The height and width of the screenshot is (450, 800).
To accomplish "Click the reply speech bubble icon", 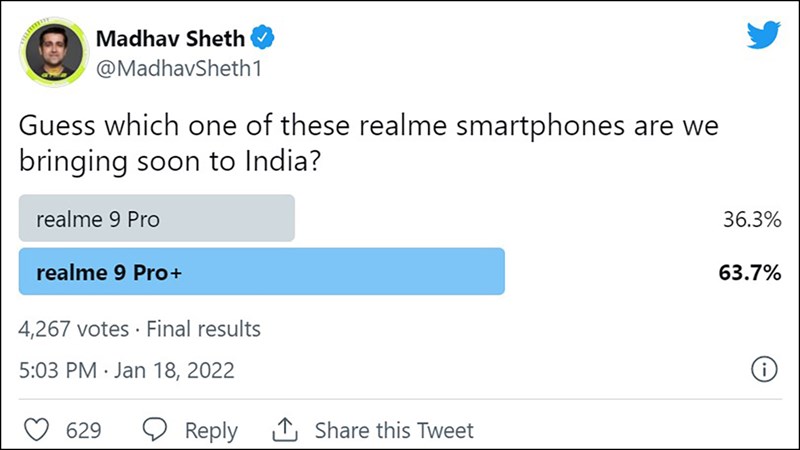I will point(155,430).
